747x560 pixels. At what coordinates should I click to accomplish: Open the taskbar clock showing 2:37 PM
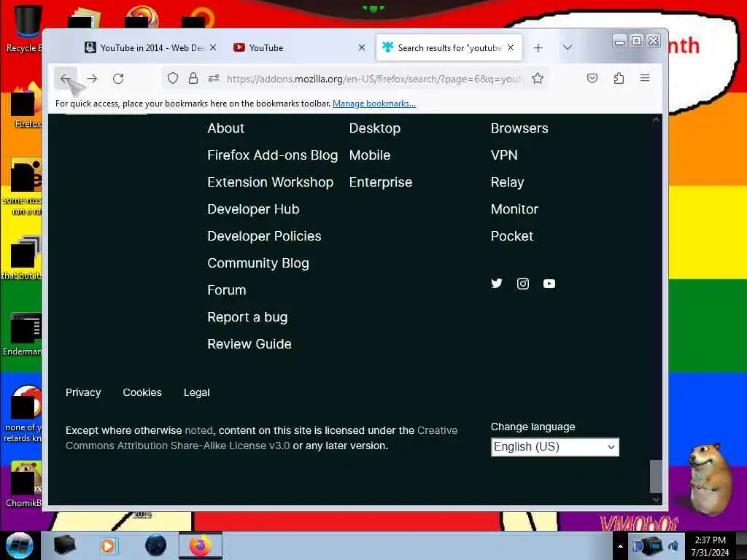(x=710, y=546)
